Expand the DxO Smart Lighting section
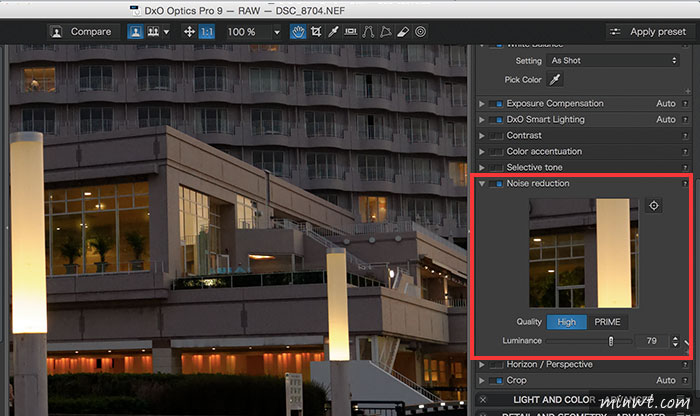Viewport: 700px width, 416px height. click(x=482, y=120)
